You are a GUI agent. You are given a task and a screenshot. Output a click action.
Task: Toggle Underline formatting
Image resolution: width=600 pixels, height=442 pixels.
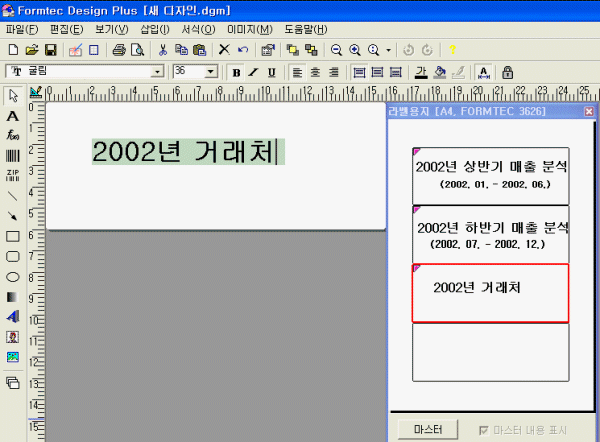[x=272, y=72]
